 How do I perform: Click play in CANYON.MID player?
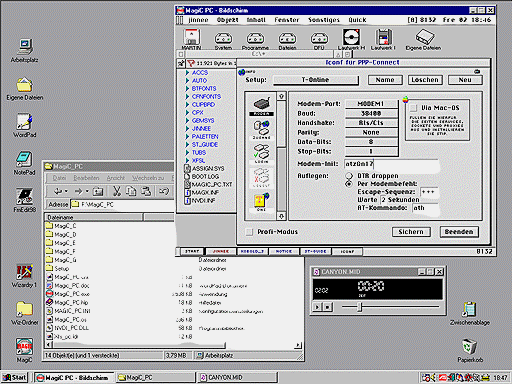(317, 307)
